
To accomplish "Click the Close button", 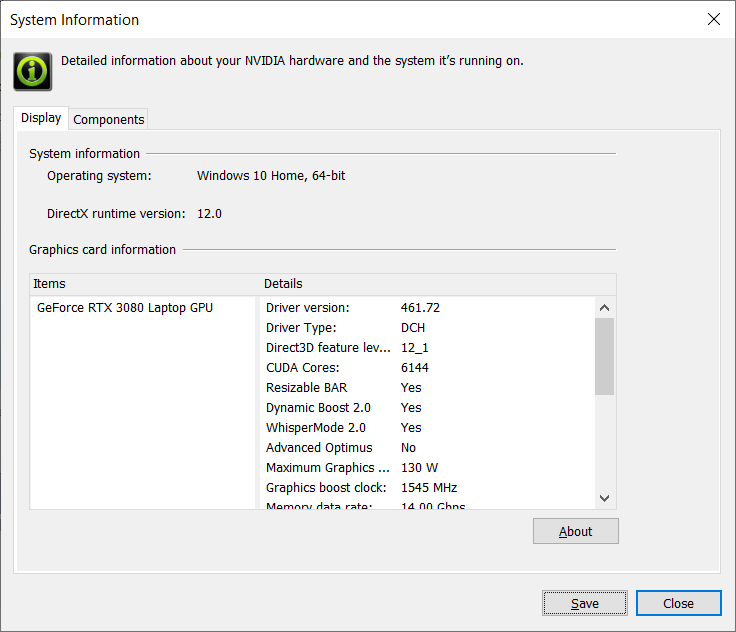I will click(x=678, y=603).
